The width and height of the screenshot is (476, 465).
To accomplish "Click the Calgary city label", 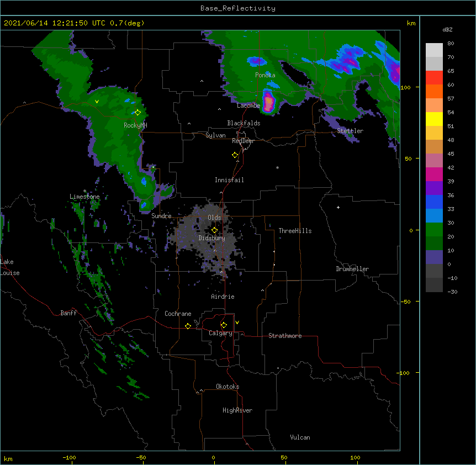I will point(220,333).
